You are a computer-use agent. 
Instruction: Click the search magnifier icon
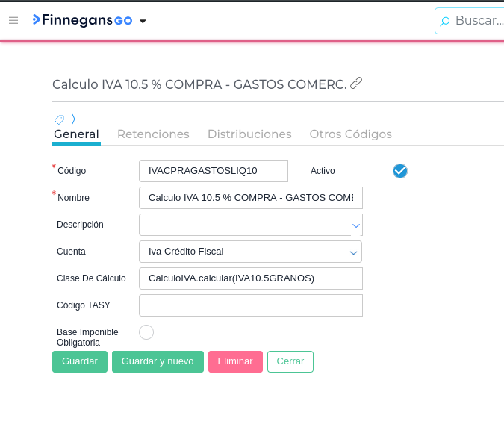[x=445, y=21]
